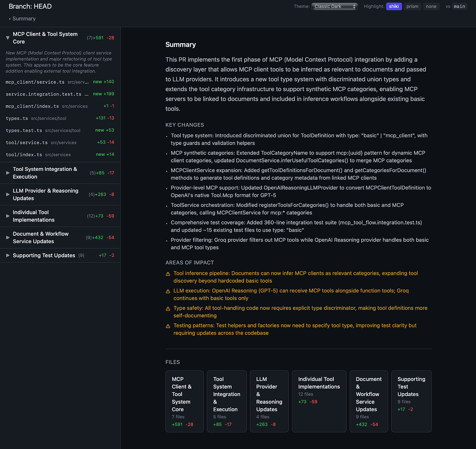
Task: Click the main comparison branch pill
Action: 459,6
